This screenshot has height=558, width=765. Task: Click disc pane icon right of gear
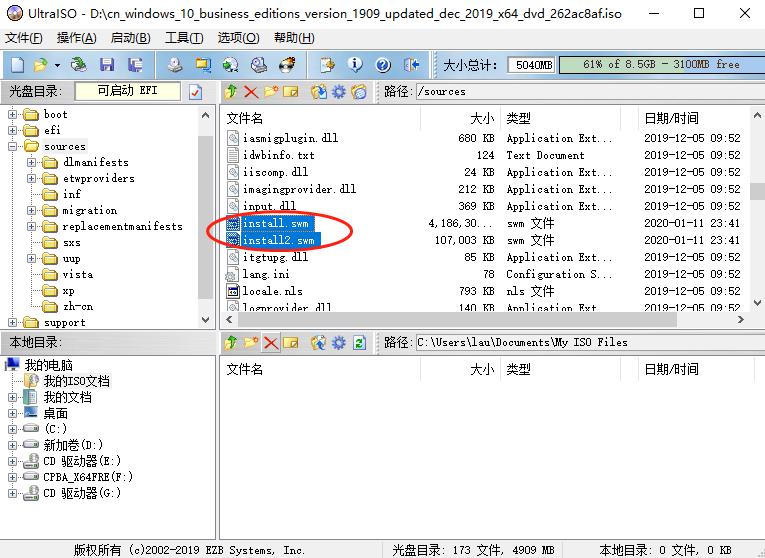[x=359, y=91]
